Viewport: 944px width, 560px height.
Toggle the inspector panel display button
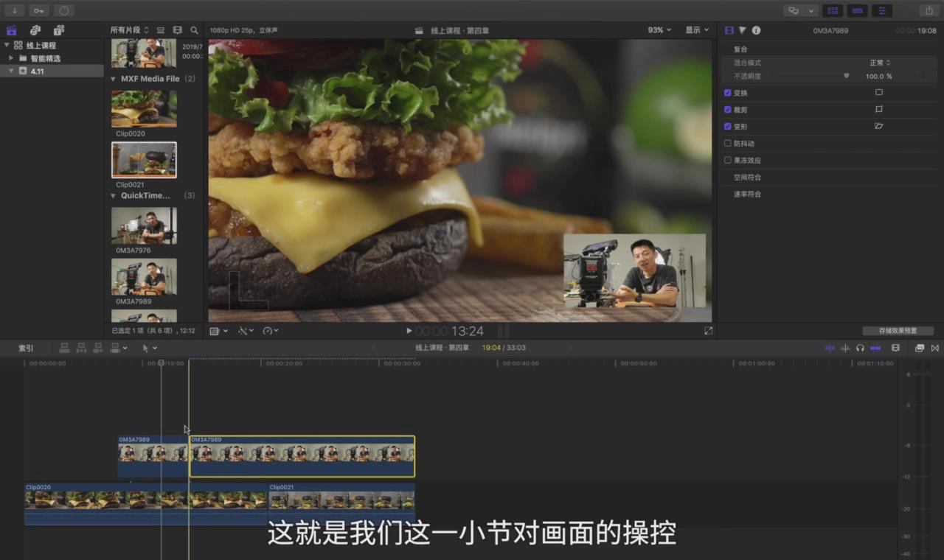[x=881, y=10]
